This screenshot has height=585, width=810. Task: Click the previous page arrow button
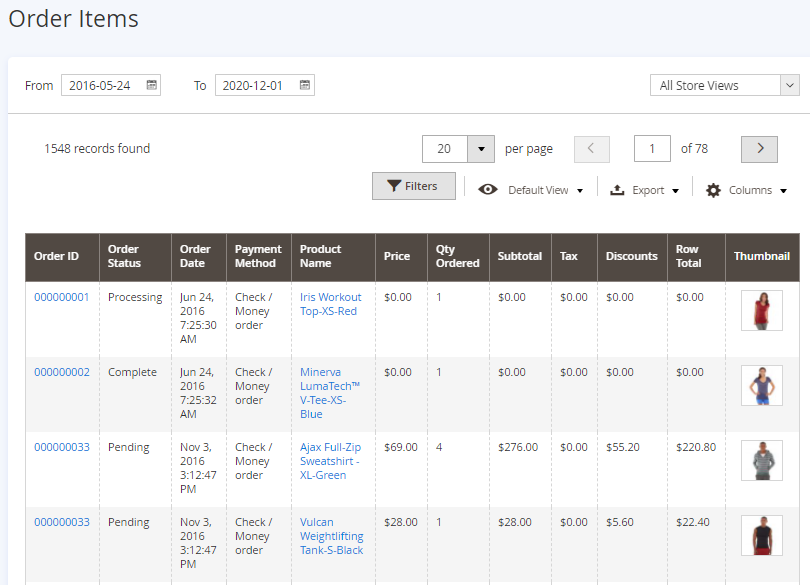click(x=591, y=149)
